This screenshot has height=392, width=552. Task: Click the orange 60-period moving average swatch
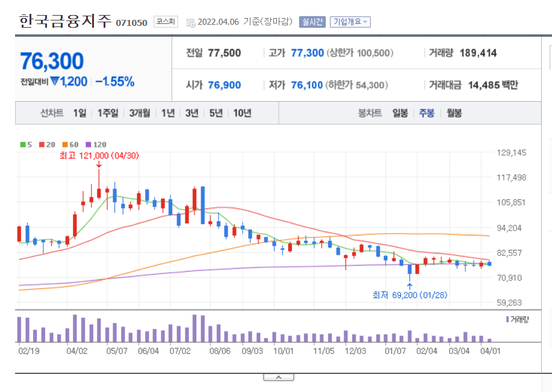pos(65,145)
